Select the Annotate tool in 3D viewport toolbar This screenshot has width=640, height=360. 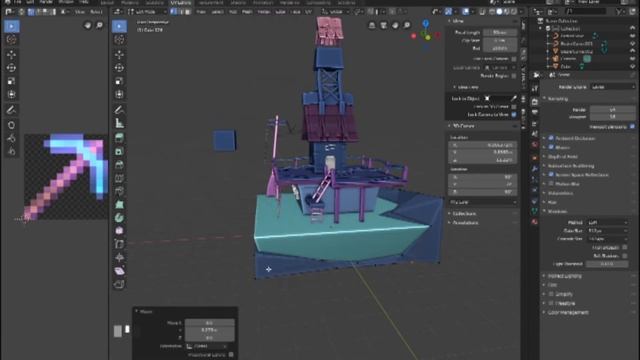coord(119,110)
